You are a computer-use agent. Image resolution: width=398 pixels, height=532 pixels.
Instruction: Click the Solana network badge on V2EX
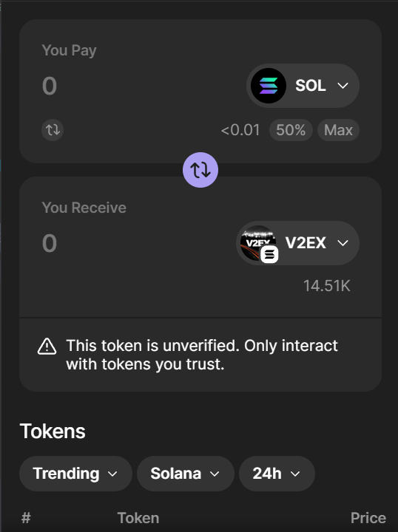tap(269, 254)
